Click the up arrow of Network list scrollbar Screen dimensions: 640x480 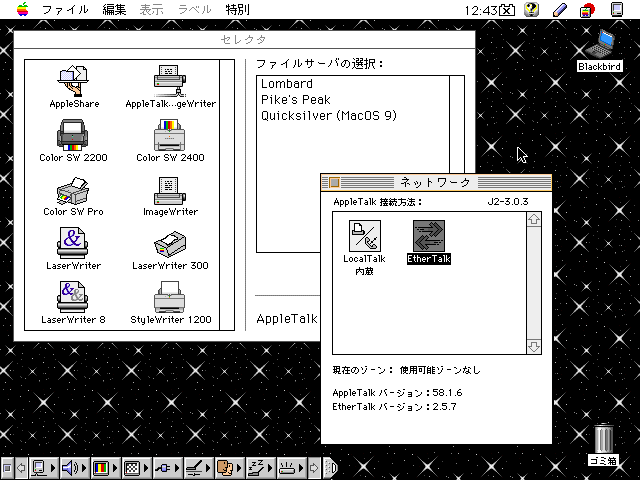click(x=534, y=220)
